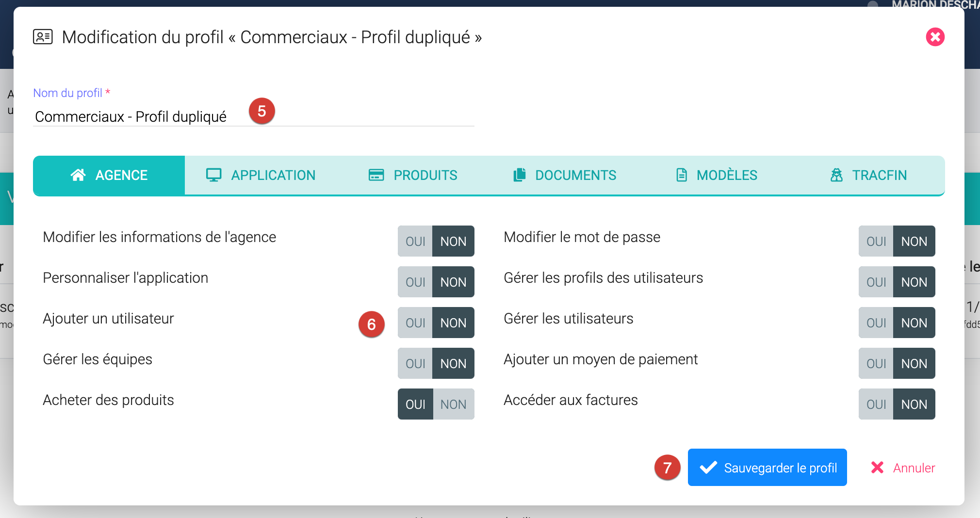Click the copy icon beside Documents
Viewport: 980px width, 518px height.
tap(519, 175)
